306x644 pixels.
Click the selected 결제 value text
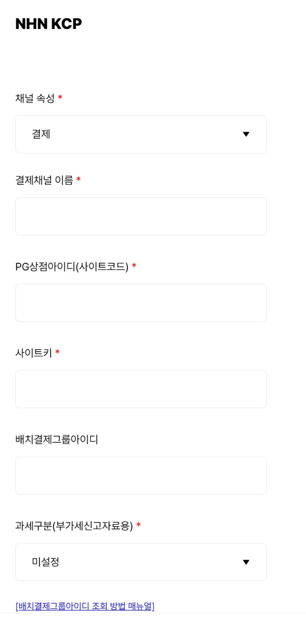click(x=41, y=134)
